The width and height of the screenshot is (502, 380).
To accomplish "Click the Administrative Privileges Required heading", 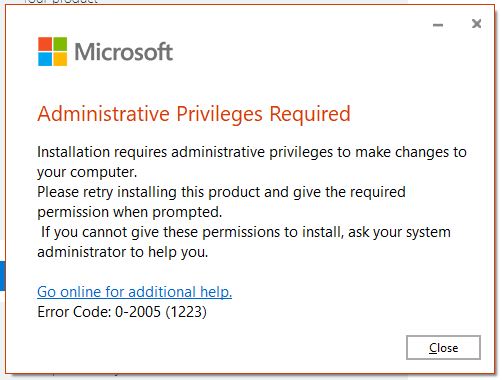I will click(194, 114).
